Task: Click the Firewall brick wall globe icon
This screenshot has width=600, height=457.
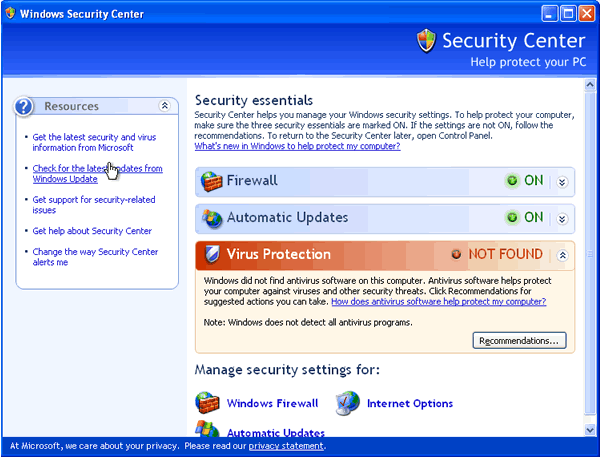Action: coord(211,181)
